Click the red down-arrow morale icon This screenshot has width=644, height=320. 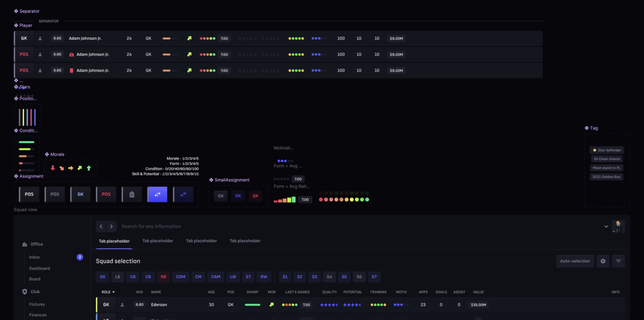click(53, 168)
